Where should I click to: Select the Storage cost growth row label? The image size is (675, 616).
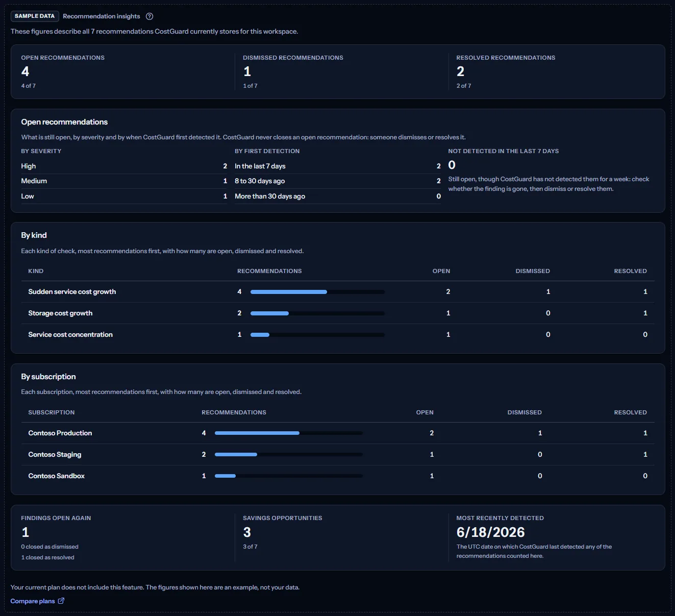60,313
